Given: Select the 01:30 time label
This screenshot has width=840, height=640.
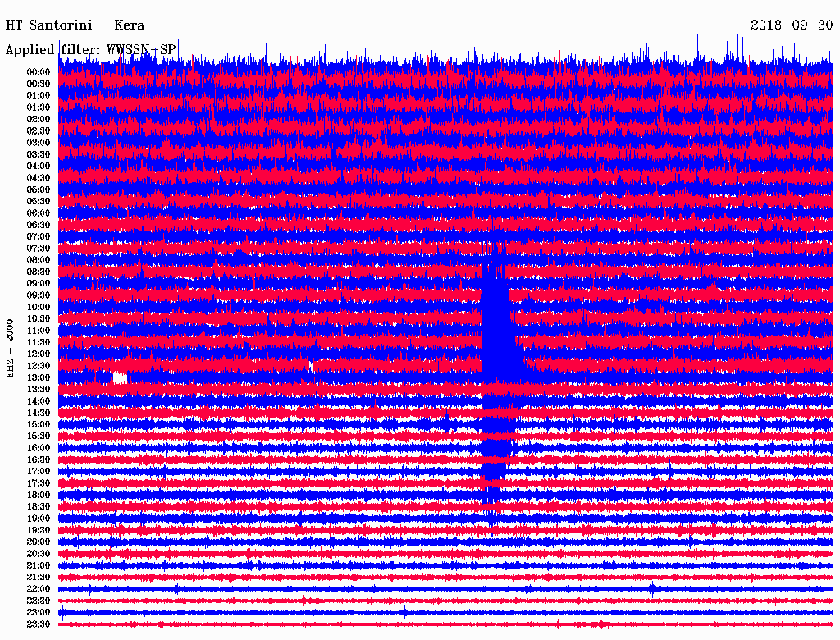Looking at the screenshot, I should tap(39, 107).
